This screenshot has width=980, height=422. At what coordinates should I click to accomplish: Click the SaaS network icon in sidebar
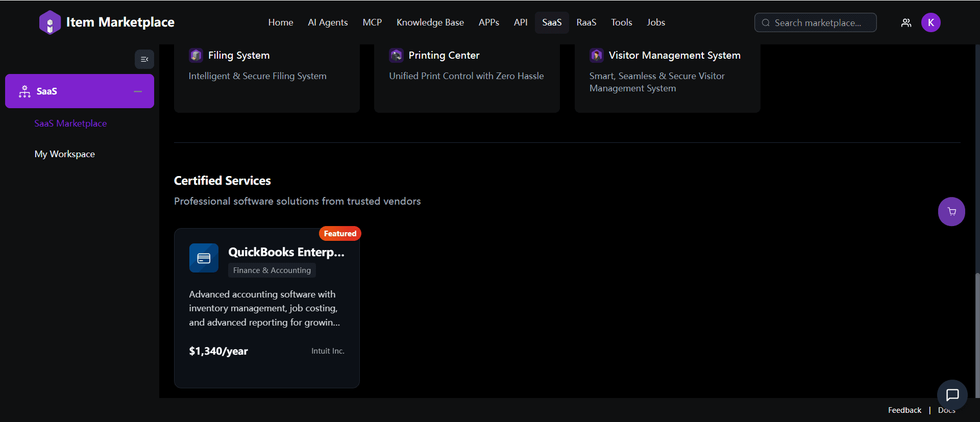pyautogui.click(x=24, y=91)
